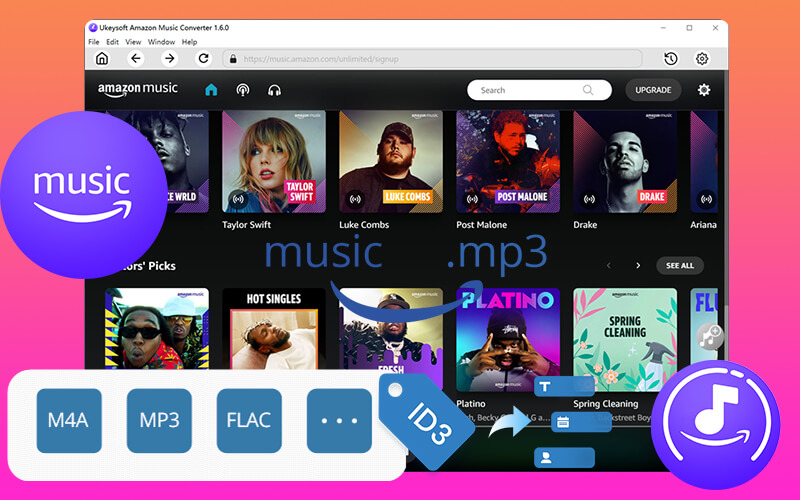The width and height of the screenshot is (800, 500).
Task: Open the Spring Cleaning playlist cover
Action: click(625, 340)
